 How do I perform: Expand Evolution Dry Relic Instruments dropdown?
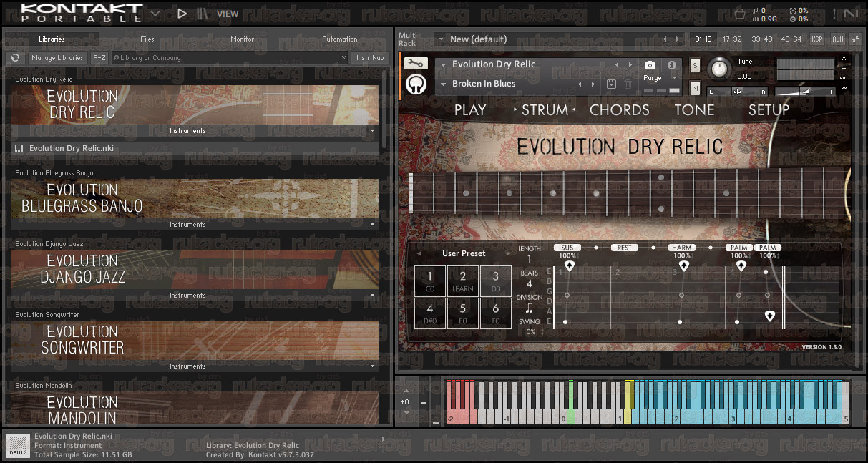[x=371, y=131]
